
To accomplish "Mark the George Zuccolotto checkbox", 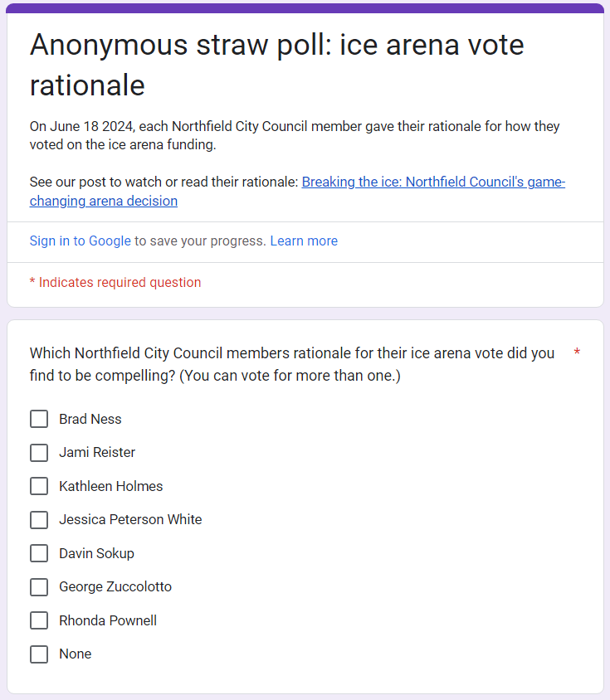I will (39, 587).
